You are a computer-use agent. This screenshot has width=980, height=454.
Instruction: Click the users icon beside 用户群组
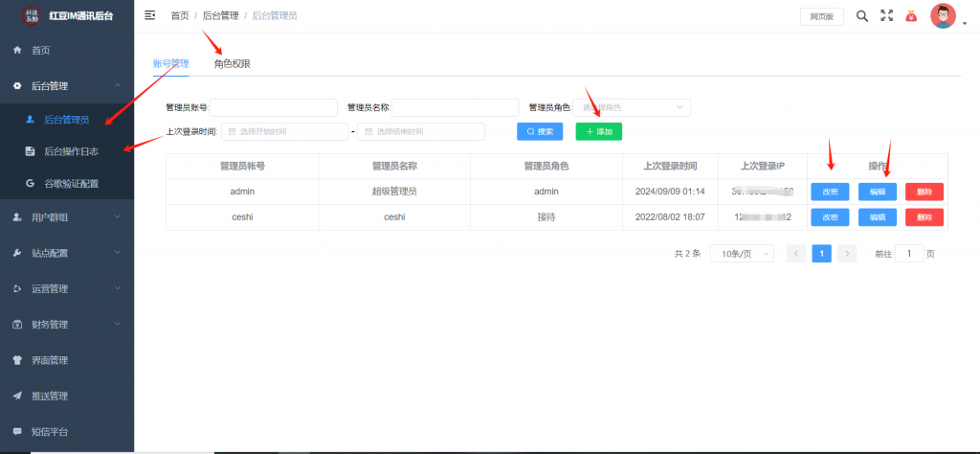pos(17,217)
